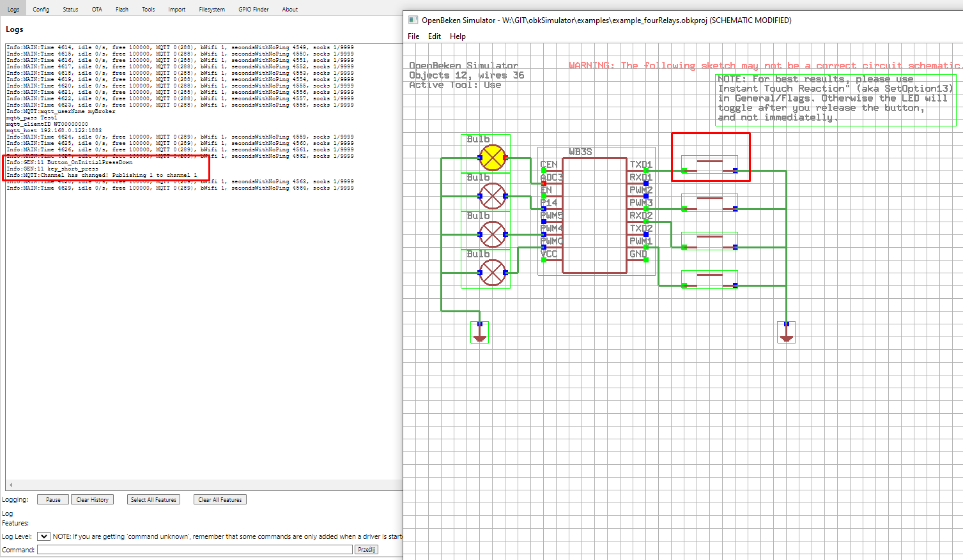The height and width of the screenshot is (560, 963).
Task: Open the Config tab
Action: point(41,10)
